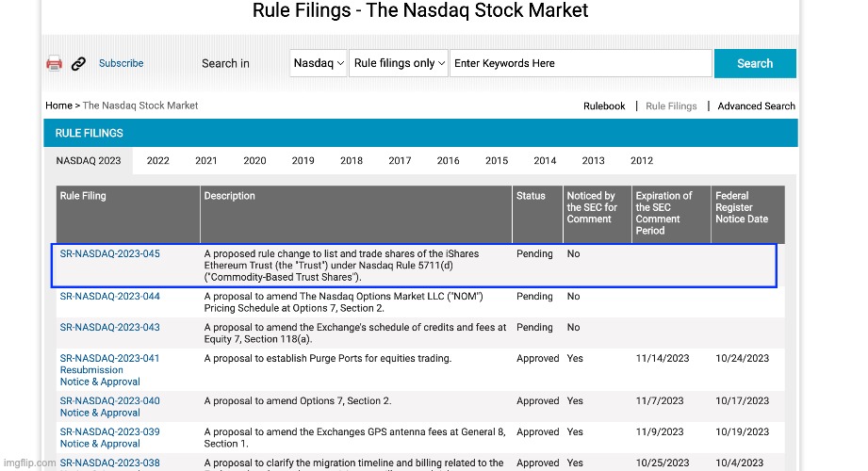This screenshot has width=868, height=471.
Task: Open the Rulebook link
Action: (x=604, y=106)
